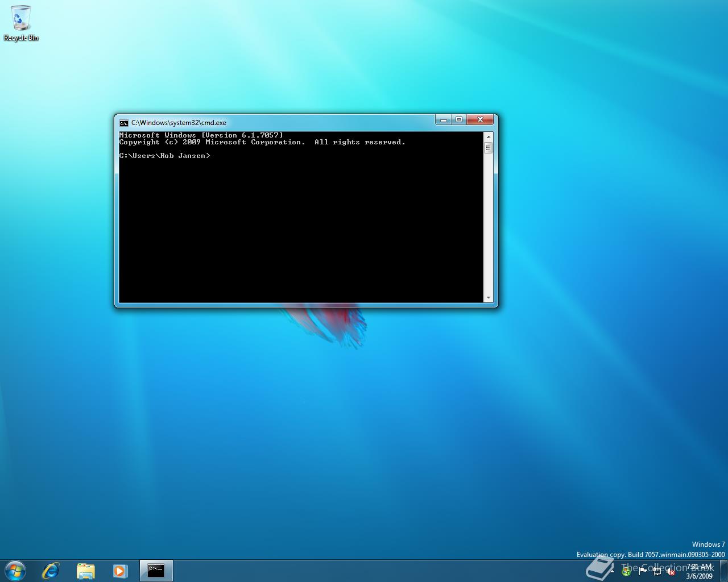Open the Recycle Bin desktop icon

click(21, 23)
